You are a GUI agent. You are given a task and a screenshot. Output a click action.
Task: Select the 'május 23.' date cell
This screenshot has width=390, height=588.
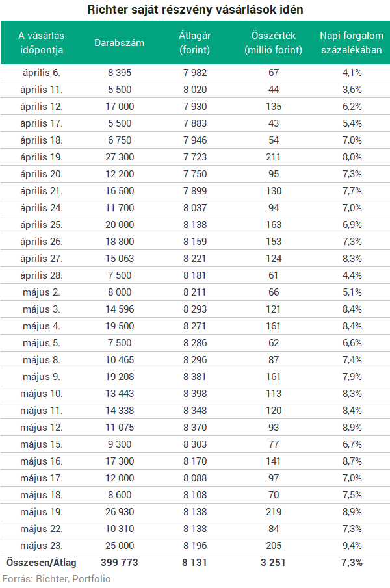click(x=42, y=546)
